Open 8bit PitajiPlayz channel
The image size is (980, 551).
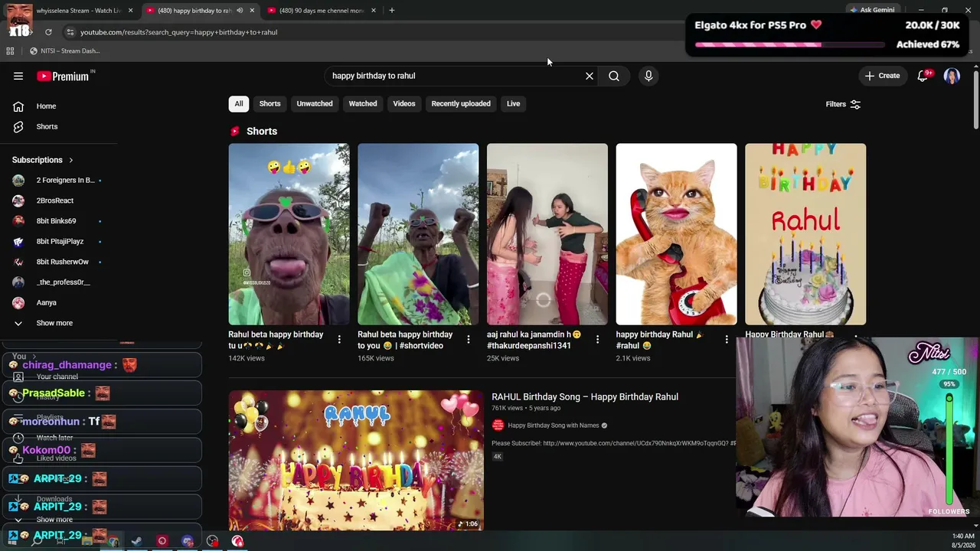tap(59, 242)
